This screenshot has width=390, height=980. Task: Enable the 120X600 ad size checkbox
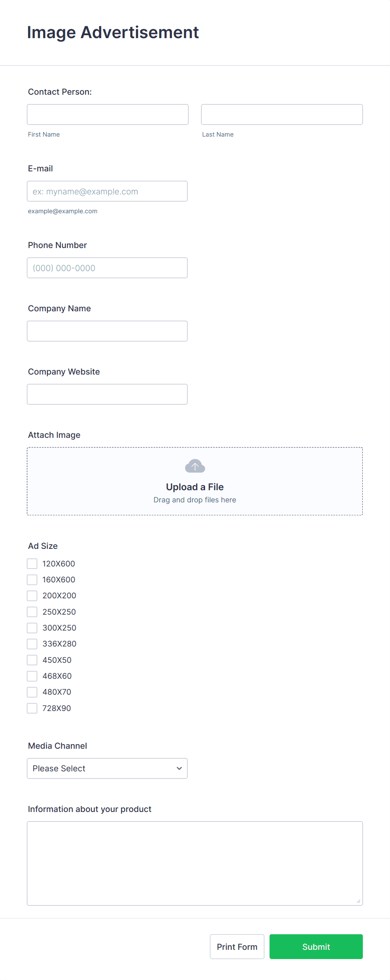(32, 563)
